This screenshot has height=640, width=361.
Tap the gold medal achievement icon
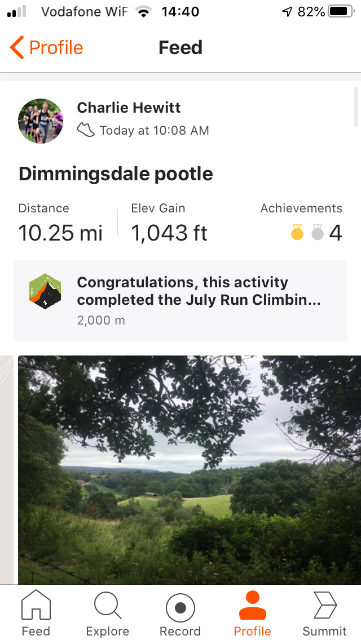click(297, 233)
